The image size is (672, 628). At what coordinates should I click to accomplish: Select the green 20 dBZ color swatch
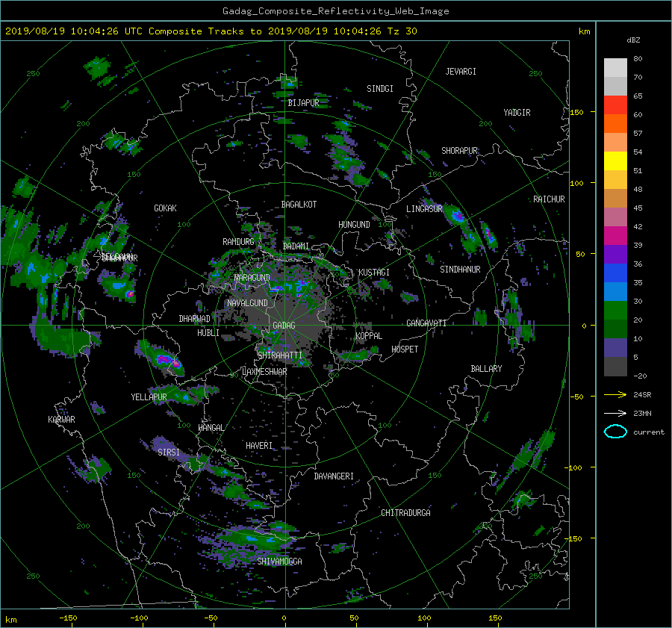pos(615,311)
